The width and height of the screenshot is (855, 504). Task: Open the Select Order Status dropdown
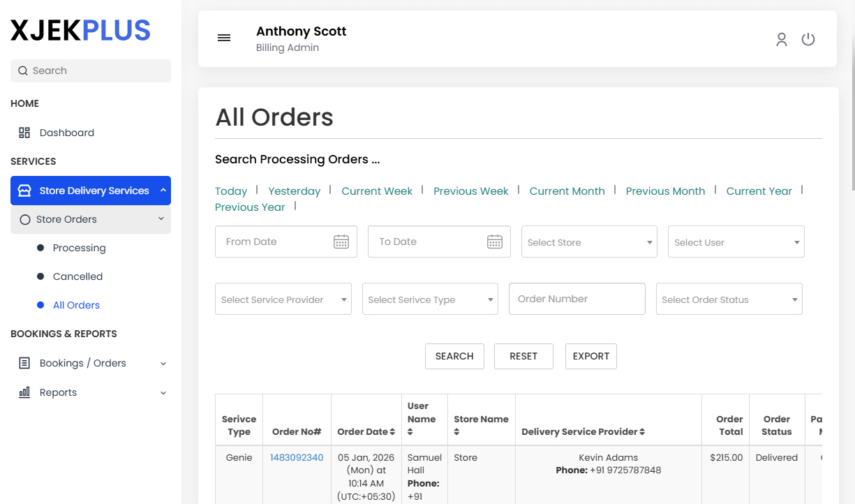(x=729, y=298)
